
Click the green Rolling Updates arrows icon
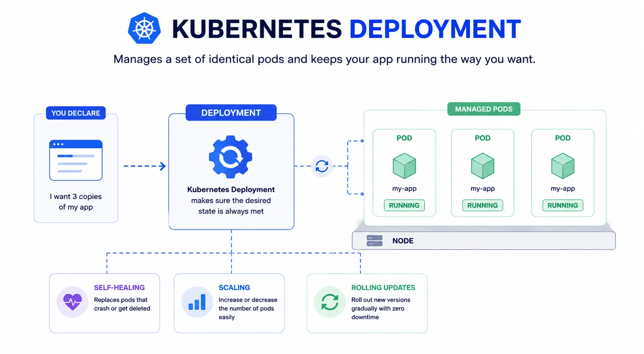[x=330, y=302]
